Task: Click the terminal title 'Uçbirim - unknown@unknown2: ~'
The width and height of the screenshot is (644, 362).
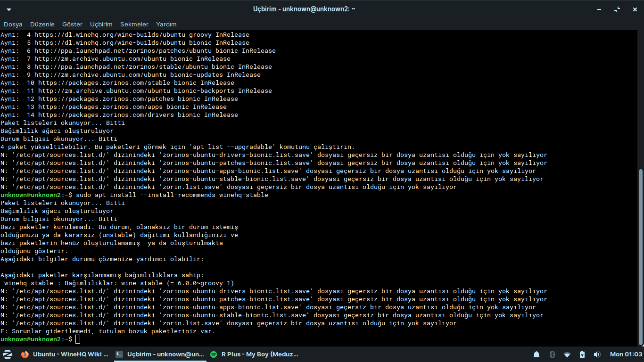Action: [x=304, y=9]
